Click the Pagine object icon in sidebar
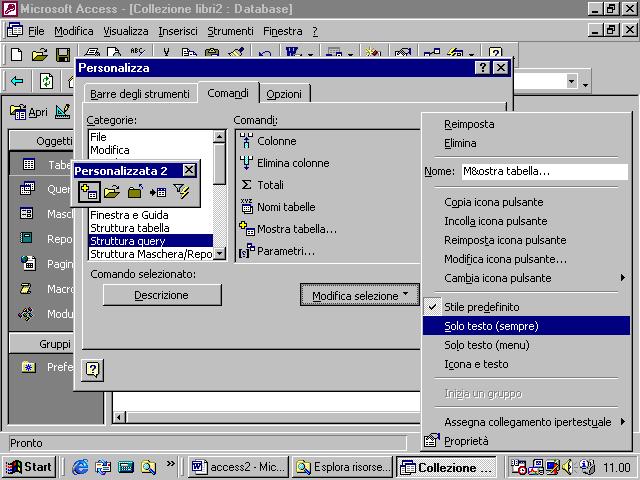The height and width of the screenshot is (480, 640). point(28,263)
